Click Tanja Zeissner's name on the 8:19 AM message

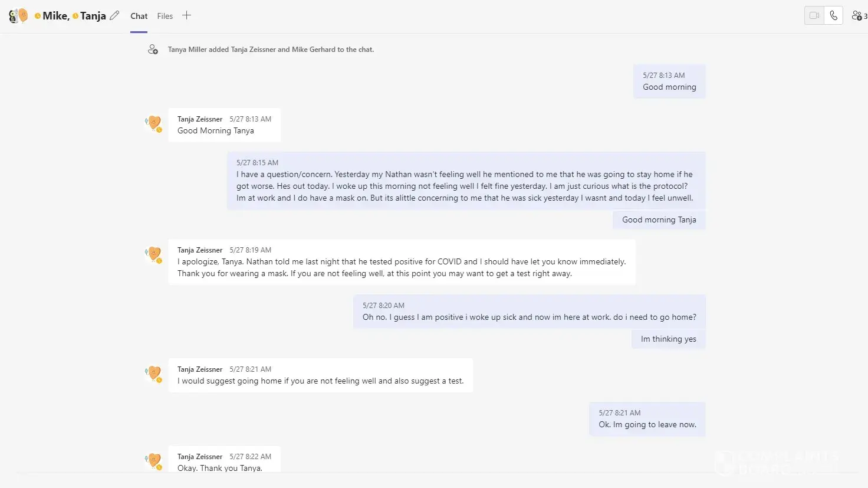coord(200,250)
